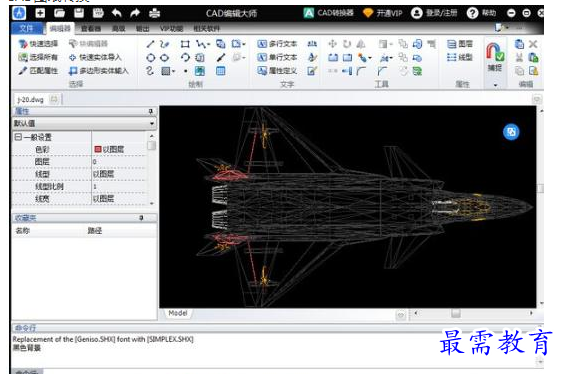
Task: Open a file with the folder icon
Action: (59, 14)
